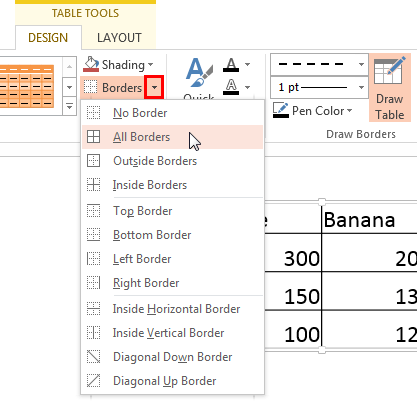Select Top Border menu entry
Image resolution: width=417 pixels, height=403 pixels.
pos(172,211)
